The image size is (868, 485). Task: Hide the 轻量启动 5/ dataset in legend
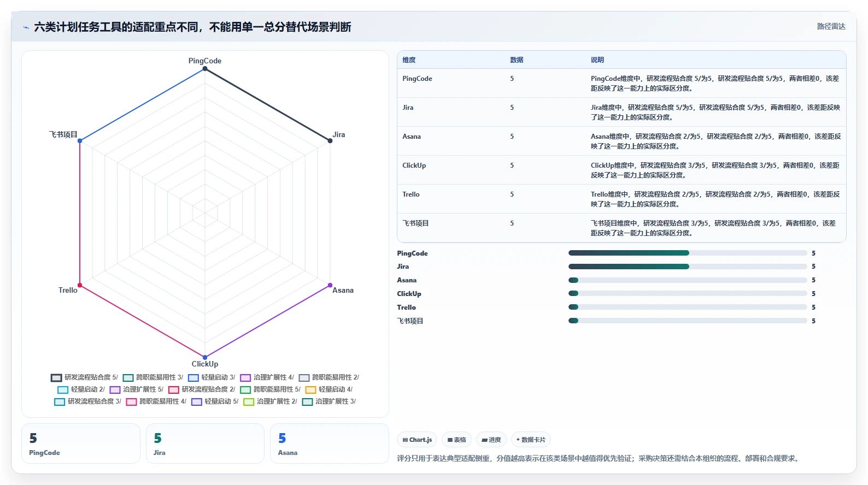pos(215,401)
